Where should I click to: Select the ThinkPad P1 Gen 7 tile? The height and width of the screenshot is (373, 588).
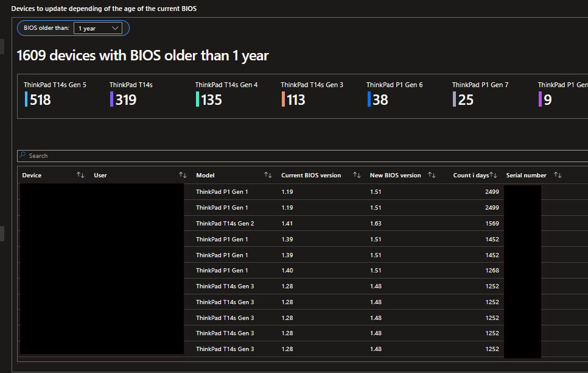click(480, 94)
